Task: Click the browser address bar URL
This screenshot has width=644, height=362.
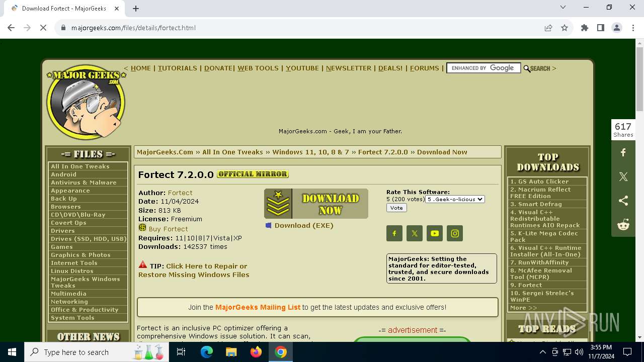Action: (x=133, y=28)
